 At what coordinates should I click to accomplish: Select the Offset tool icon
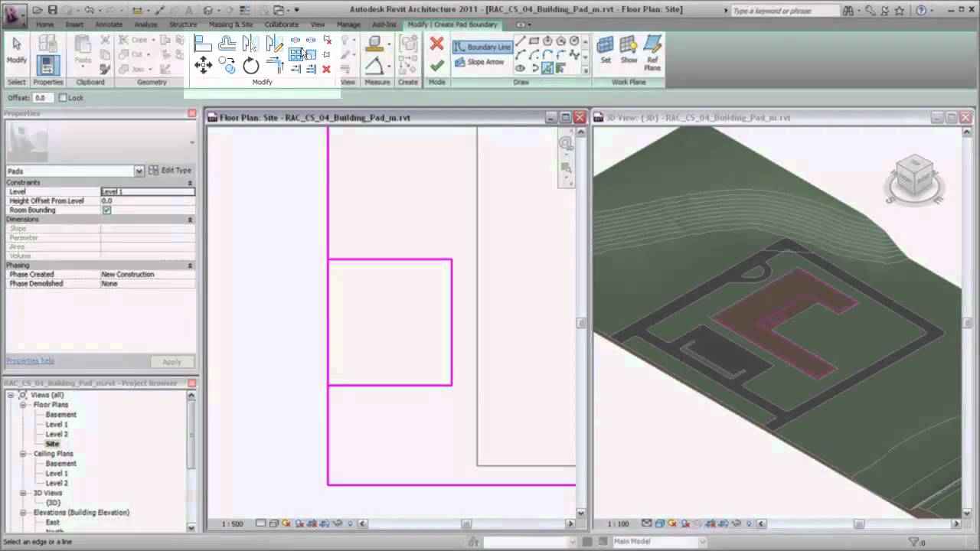click(227, 44)
